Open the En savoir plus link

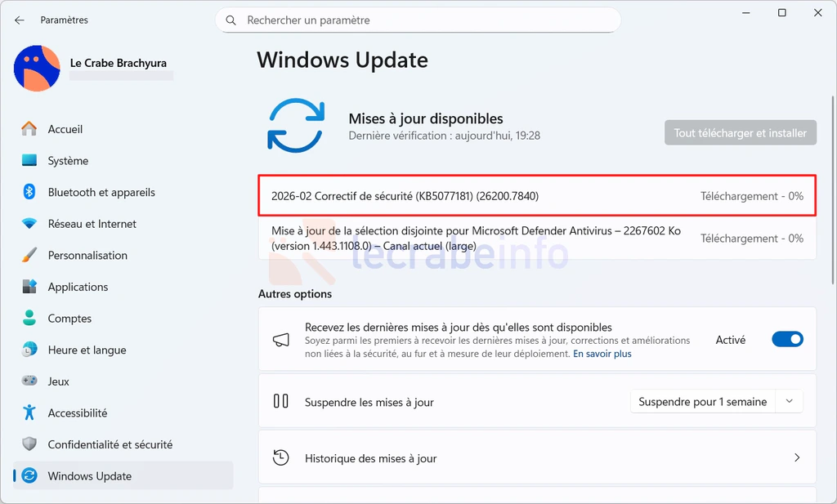click(602, 354)
